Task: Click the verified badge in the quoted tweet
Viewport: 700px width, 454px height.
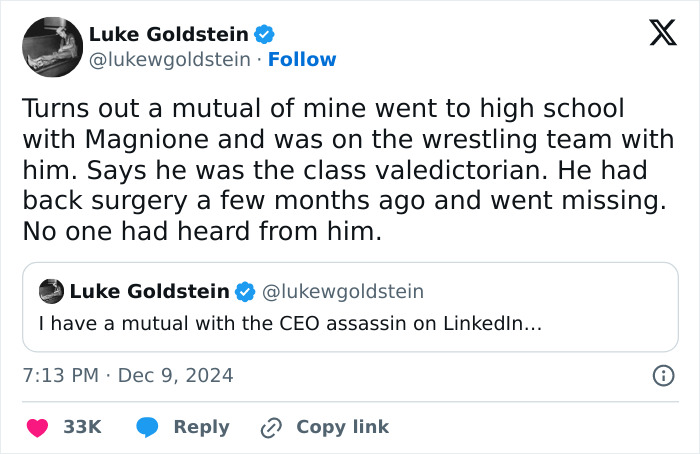Action: click(245, 292)
